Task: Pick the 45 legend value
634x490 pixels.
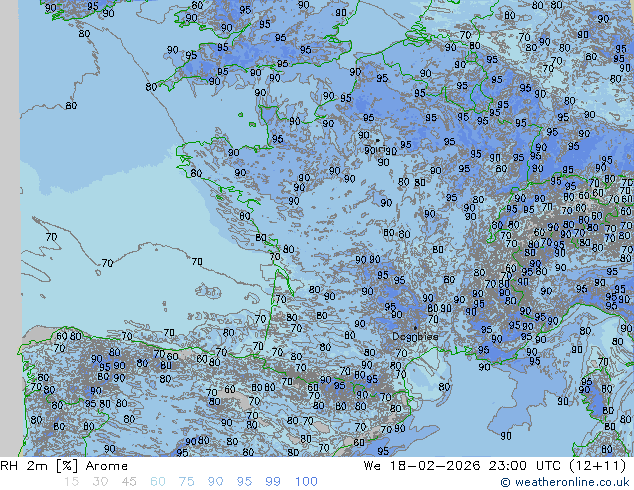Action: pyautogui.click(x=130, y=482)
